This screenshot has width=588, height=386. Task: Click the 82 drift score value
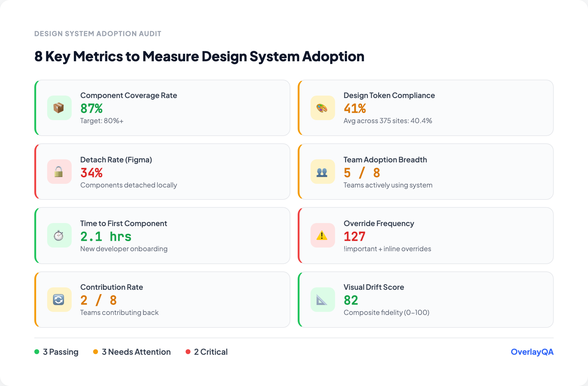click(x=351, y=300)
